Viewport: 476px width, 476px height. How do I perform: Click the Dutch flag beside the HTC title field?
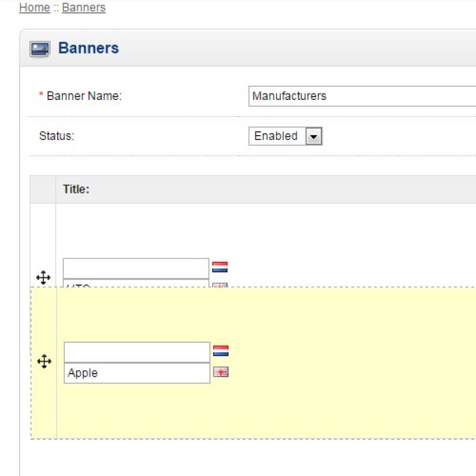click(x=220, y=268)
